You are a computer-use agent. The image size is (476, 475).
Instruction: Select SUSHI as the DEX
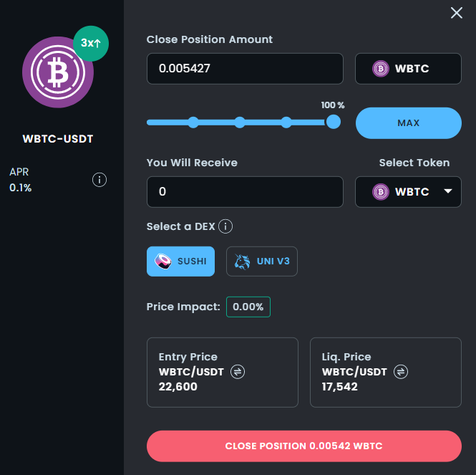click(x=180, y=262)
